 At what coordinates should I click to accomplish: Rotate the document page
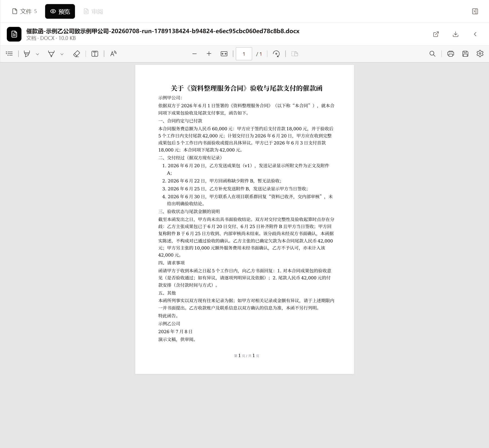tap(276, 54)
